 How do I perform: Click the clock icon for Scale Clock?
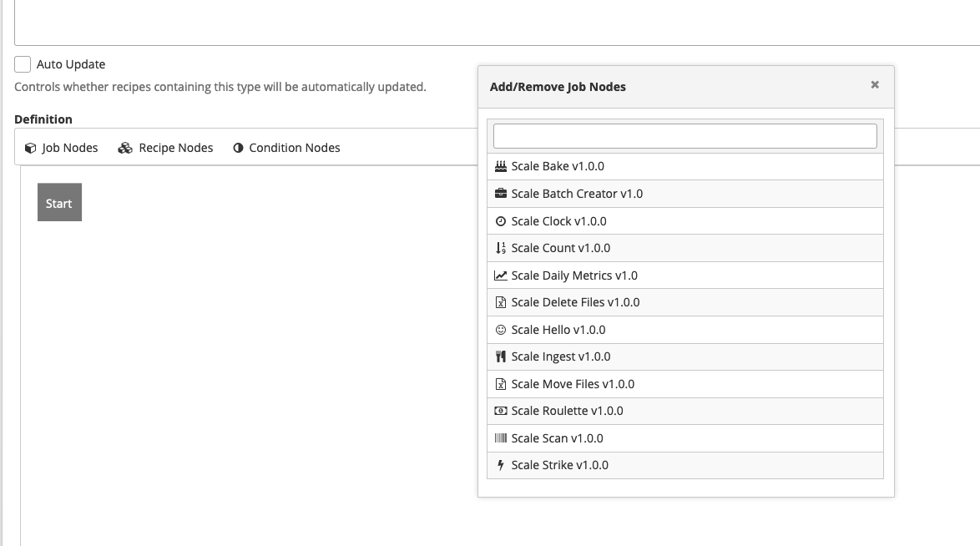point(501,220)
